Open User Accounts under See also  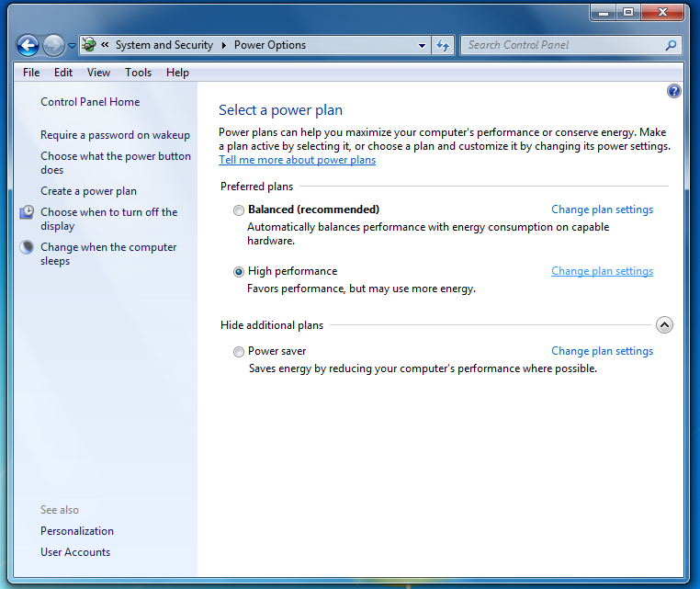point(75,552)
